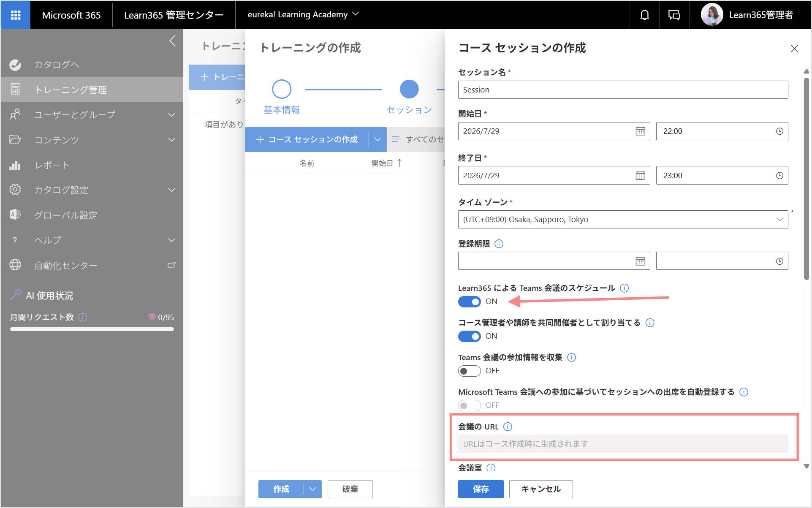The height and width of the screenshot is (508, 812).
Task: Expand ユーザーとグループ menu chevron
Action: tap(171, 115)
